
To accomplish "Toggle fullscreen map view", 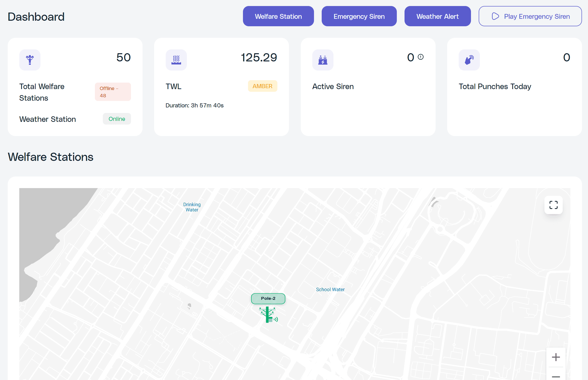I will pyautogui.click(x=553, y=205).
